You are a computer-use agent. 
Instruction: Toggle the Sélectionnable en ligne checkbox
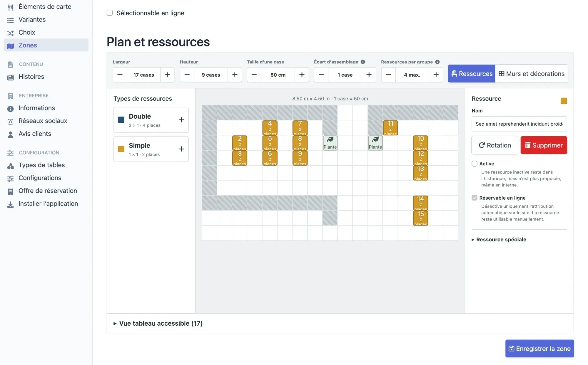110,13
